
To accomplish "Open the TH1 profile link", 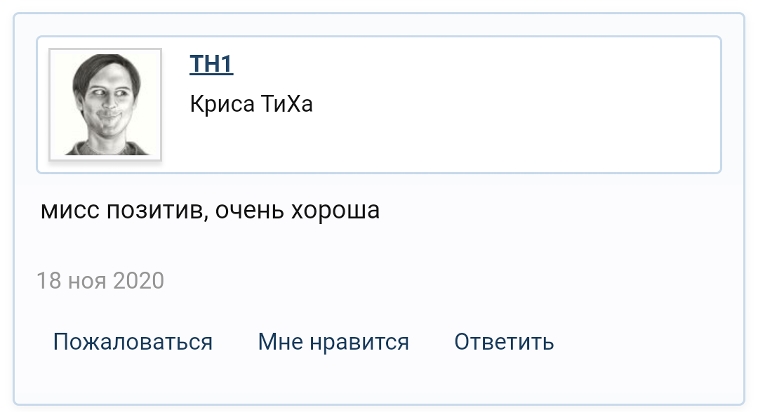I will click(211, 65).
